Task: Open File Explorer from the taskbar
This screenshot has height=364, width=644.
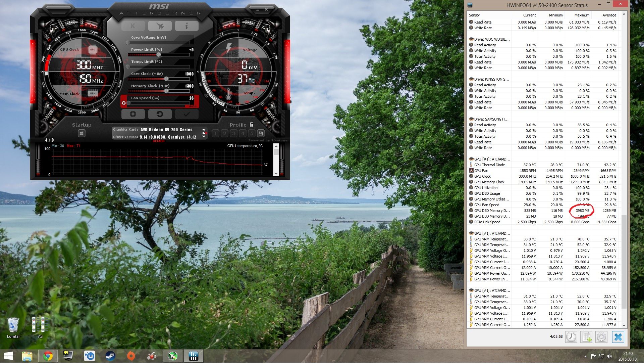Action: coord(27,356)
